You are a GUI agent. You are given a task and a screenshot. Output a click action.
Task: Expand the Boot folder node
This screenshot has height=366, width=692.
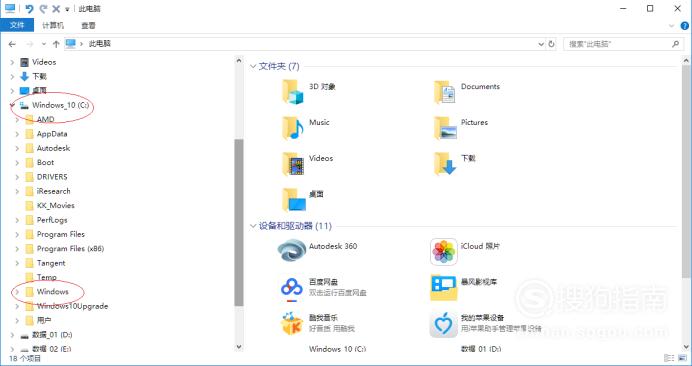(x=17, y=162)
